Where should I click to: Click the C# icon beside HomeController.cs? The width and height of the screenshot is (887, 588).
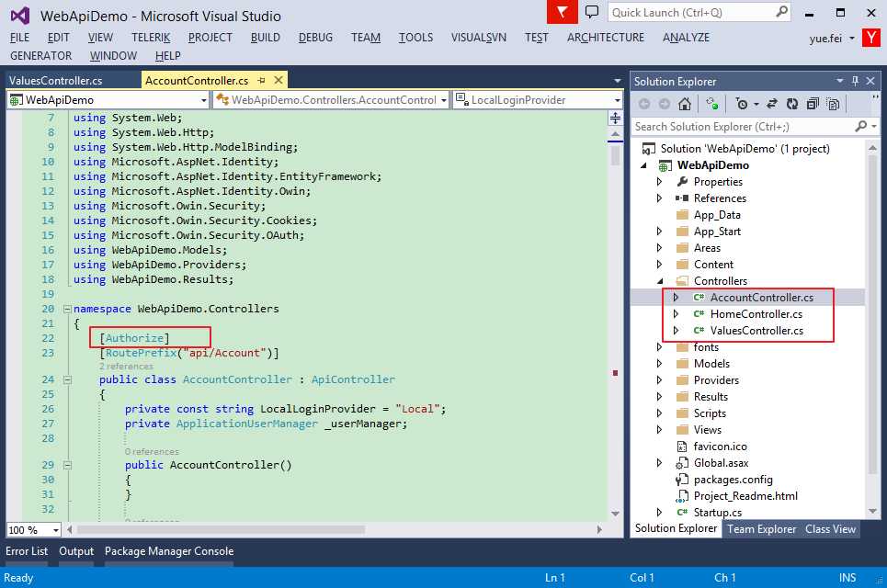(699, 314)
